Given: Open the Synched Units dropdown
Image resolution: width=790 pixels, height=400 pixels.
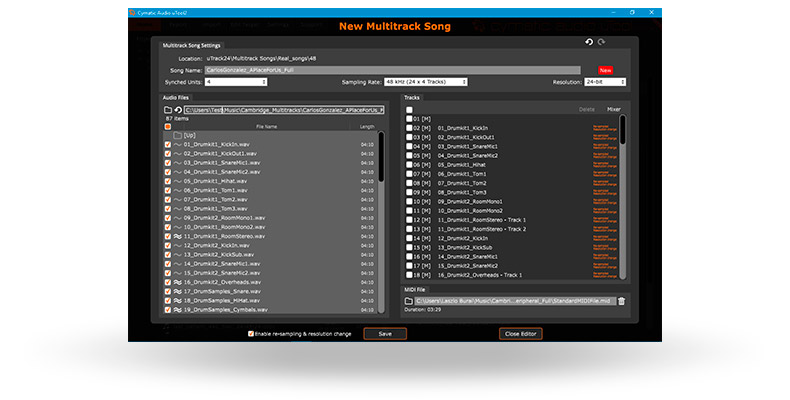Looking at the screenshot, I should click(x=236, y=82).
